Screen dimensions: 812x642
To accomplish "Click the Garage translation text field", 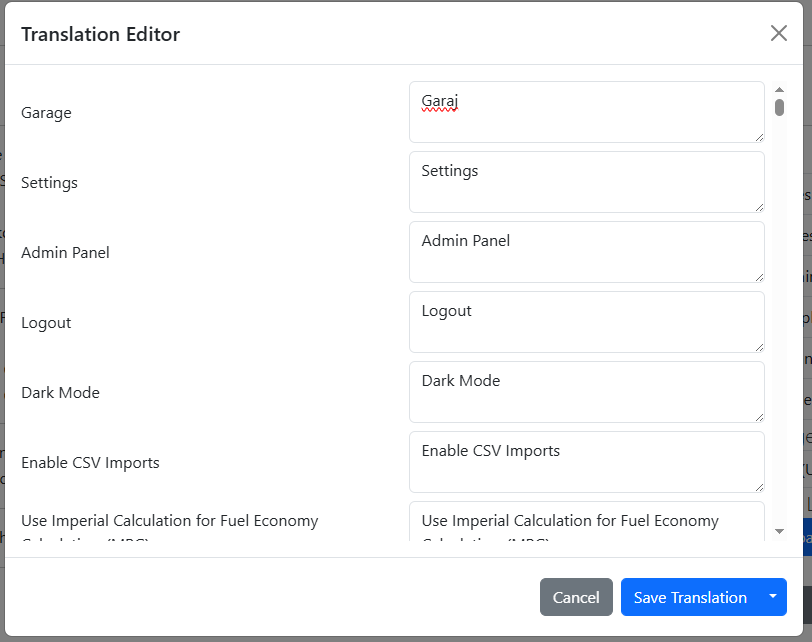I will (x=586, y=112).
